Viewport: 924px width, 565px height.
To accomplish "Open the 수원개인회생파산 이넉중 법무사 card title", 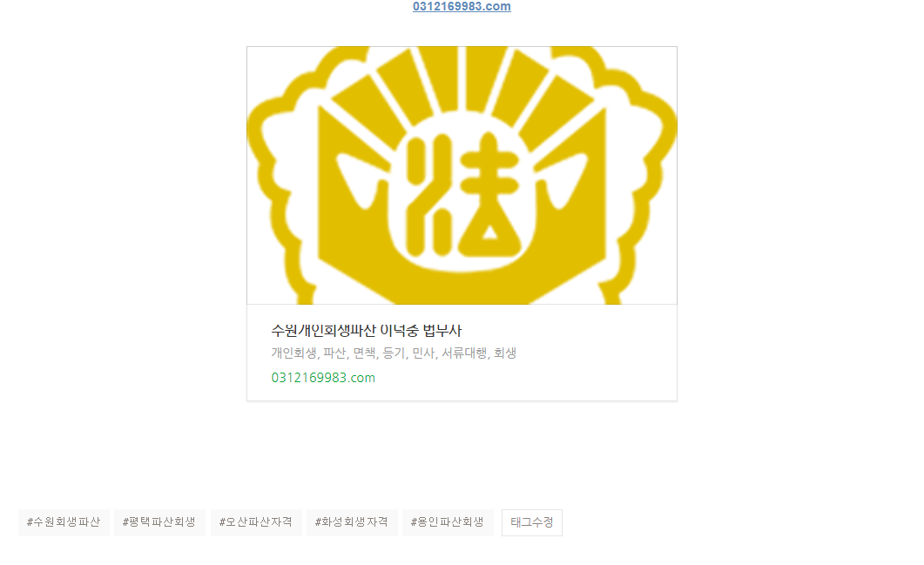I will 366,331.
